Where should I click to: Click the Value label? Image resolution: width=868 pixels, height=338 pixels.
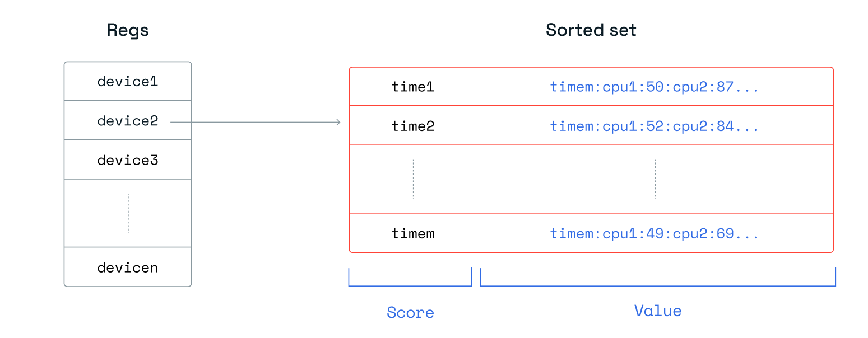[x=658, y=311]
